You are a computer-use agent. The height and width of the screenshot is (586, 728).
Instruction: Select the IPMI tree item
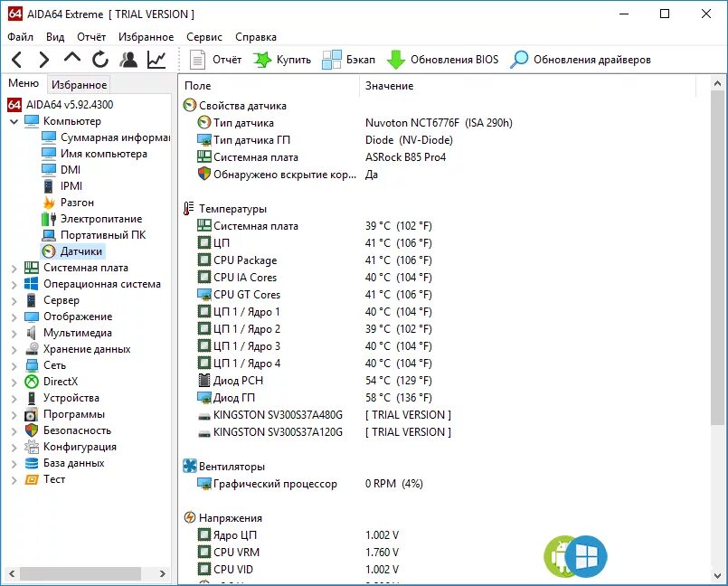click(x=61, y=186)
